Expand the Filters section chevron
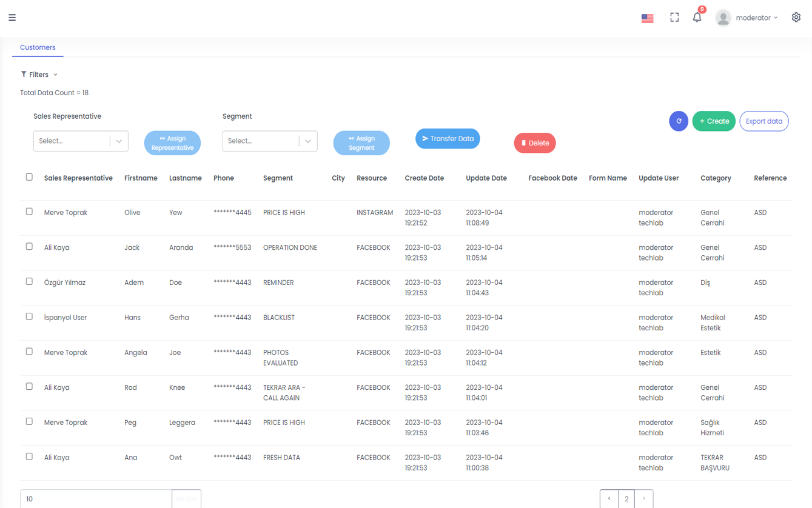This screenshot has height=508, width=812. click(55, 75)
